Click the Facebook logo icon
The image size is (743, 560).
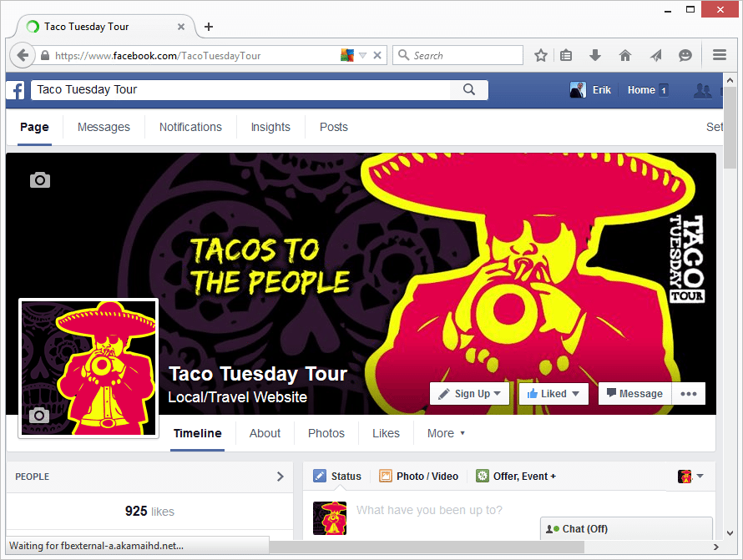[x=16, y=90]
